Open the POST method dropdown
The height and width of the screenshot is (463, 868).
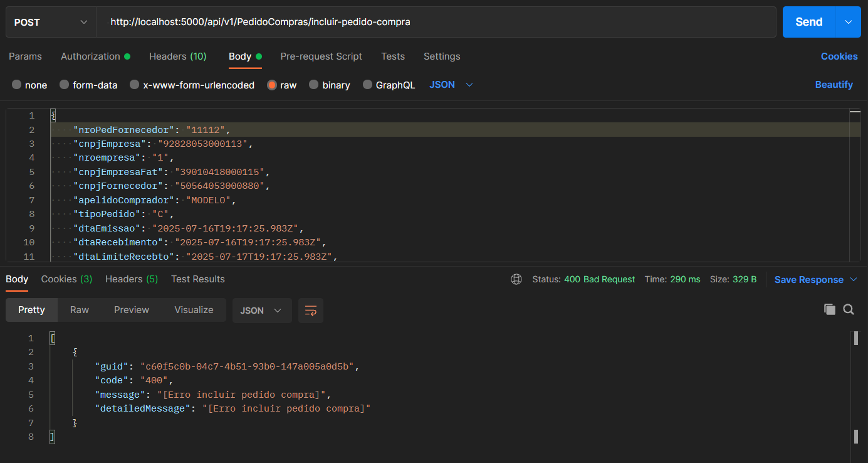coord(51,22)
